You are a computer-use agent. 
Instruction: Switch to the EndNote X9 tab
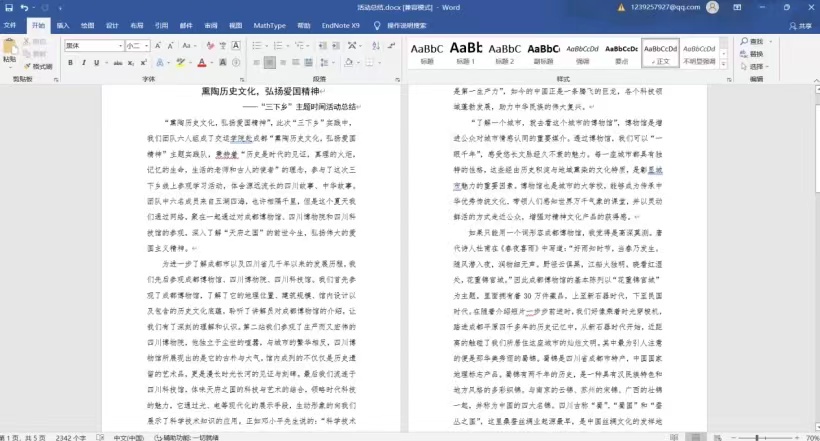[x=342, y=25]
